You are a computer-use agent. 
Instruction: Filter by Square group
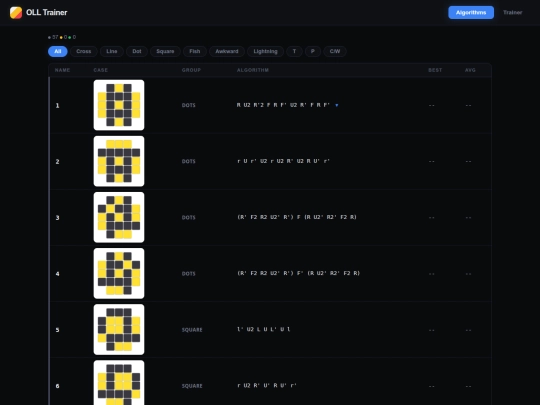click(165, 51)
